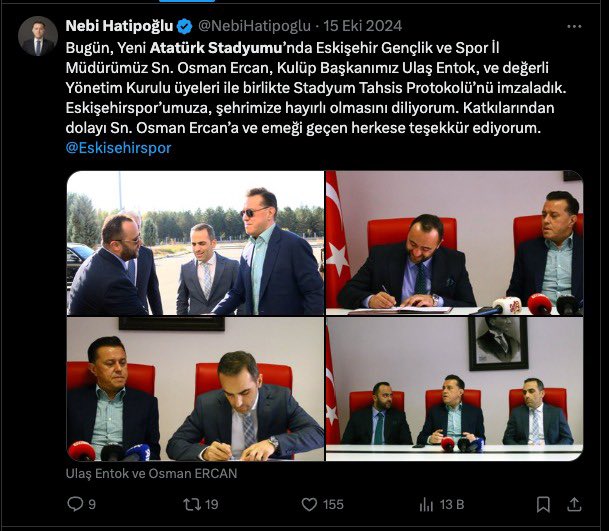Click the 155 likes count
The height and width of the screenshot is (531, 609).
click(x=333, y=504)
